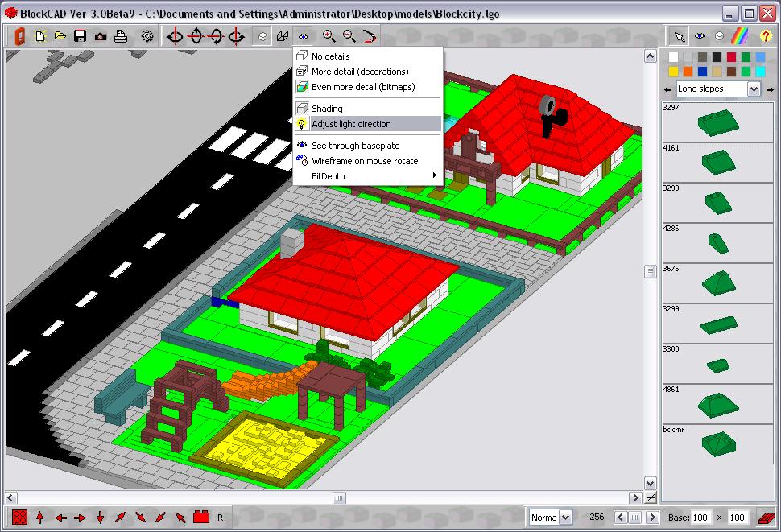The width and height of the screenshot is (781, 532).
Task: Expand the BitDepth submenu
Action: [368, 176]
